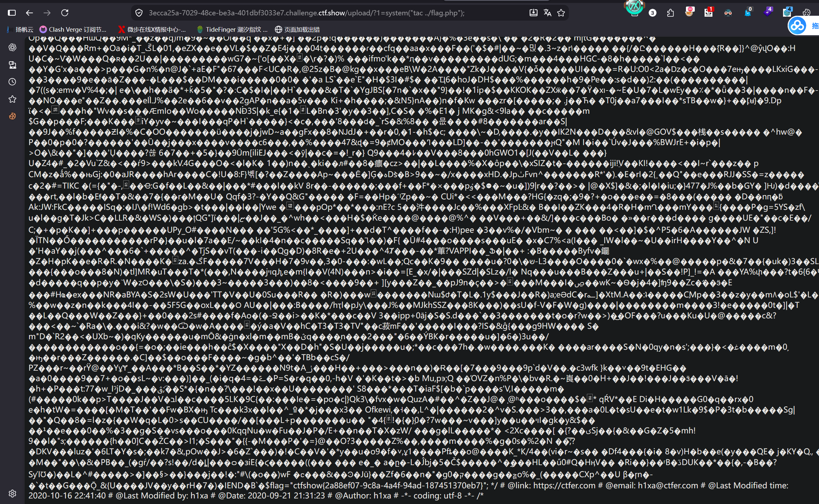Viewport: 819px width, 504px height.
Task: Open the Extensions puzzle-piece menu
Action: click(670, 13)
